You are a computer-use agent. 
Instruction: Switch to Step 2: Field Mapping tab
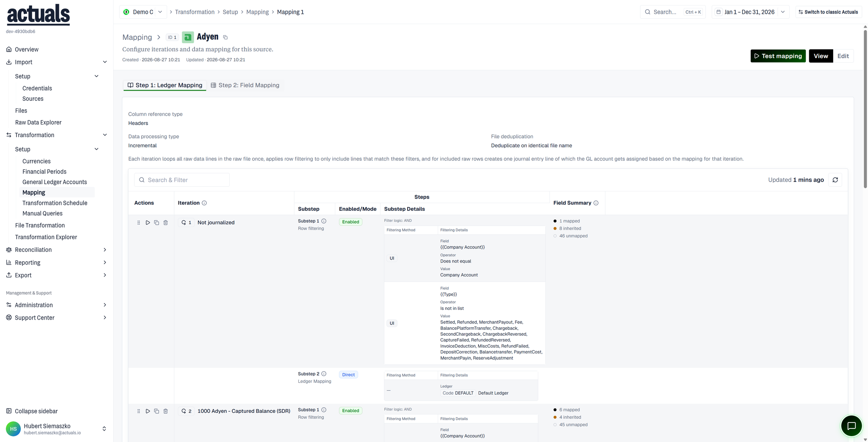pos(245,85)
